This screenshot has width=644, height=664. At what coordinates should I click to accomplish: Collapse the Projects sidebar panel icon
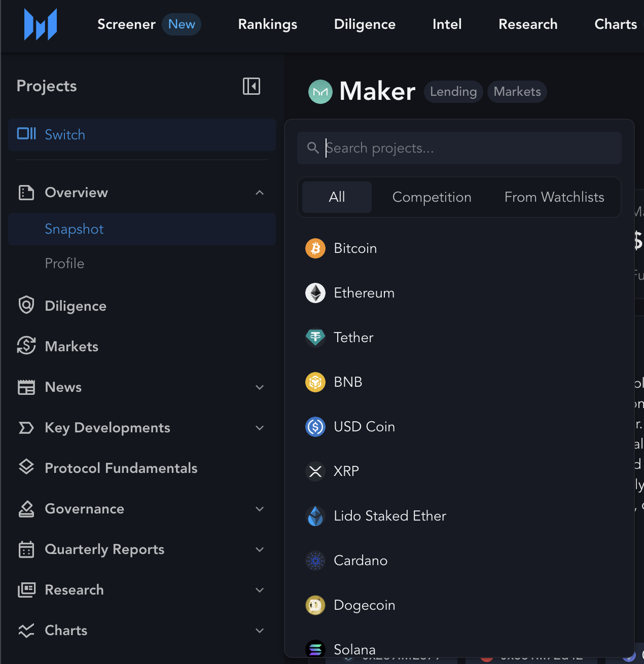252,86
